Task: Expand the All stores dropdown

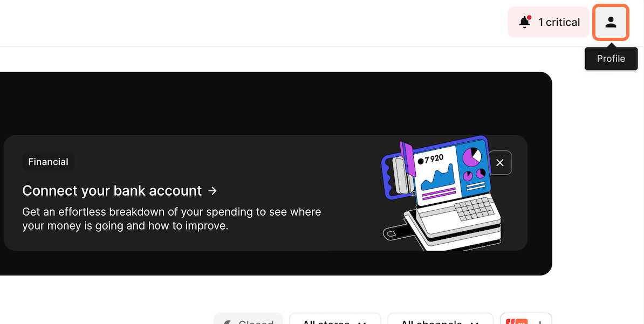Action: pyautogui.click(x=335, y=320)
